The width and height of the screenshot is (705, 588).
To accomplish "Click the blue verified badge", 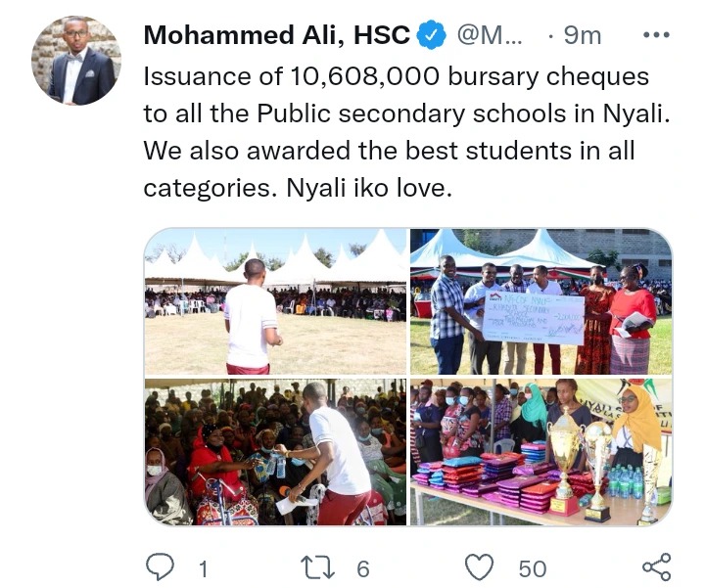I will point(432,34).
